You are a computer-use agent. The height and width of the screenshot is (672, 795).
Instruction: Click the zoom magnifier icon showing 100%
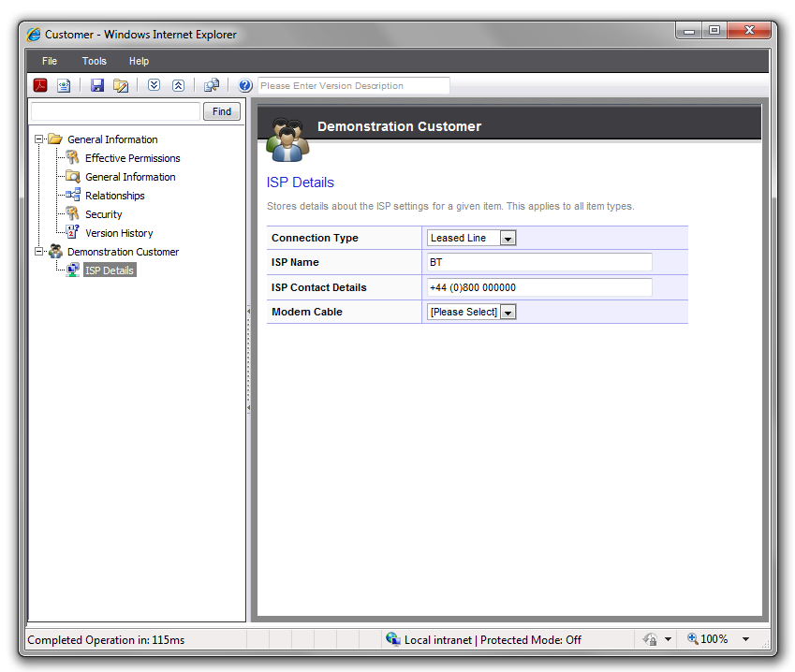coord(693,638)
